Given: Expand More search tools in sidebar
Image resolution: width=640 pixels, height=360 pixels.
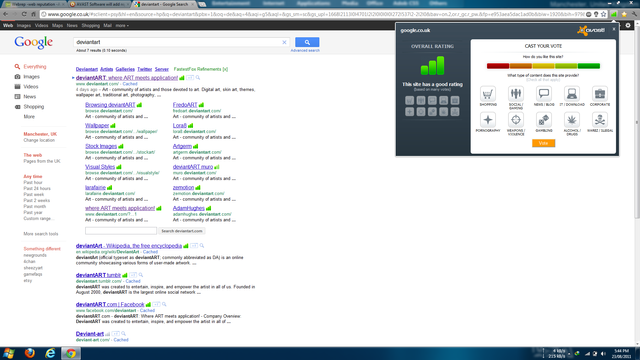Looking at the screenshot, I should [x=41, y=234].
